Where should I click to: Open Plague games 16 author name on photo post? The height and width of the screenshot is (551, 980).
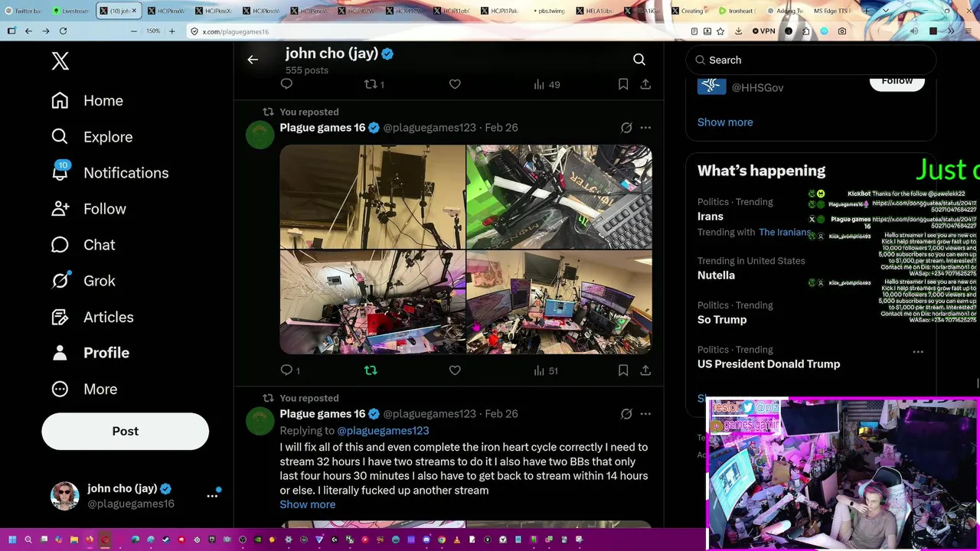[322, 128]
